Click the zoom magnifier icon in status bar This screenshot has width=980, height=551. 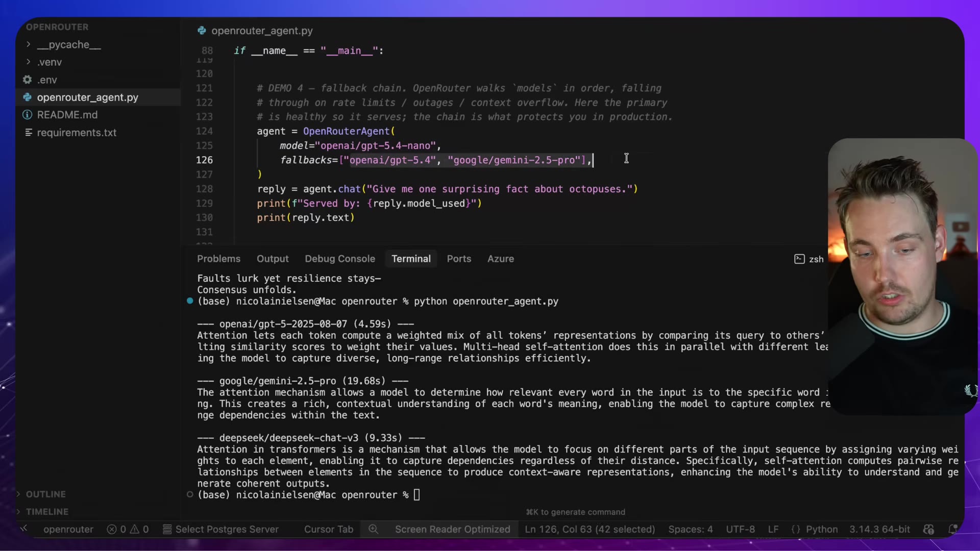pos(373,529)
